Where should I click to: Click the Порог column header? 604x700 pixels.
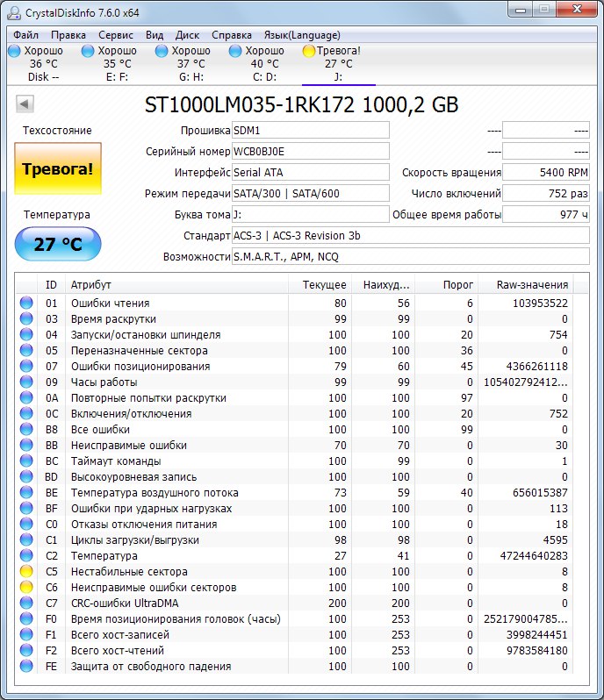(446, 284)
